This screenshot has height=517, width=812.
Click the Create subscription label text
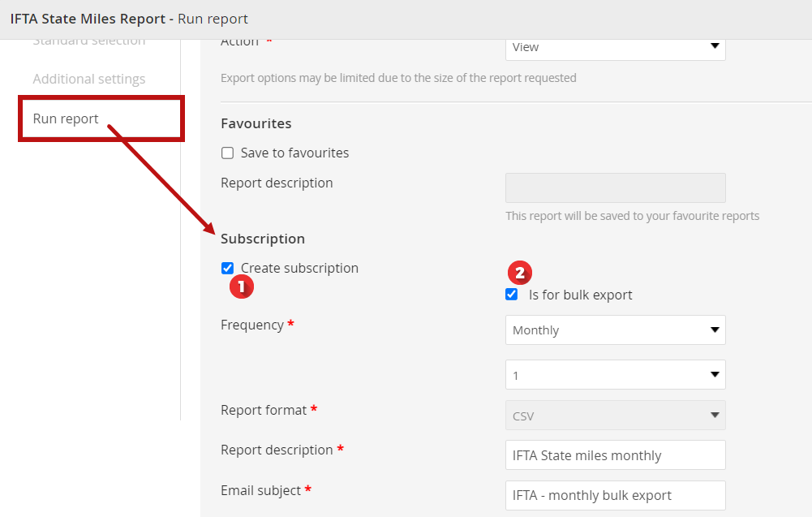pyautogui.click(x=299, y=268)
